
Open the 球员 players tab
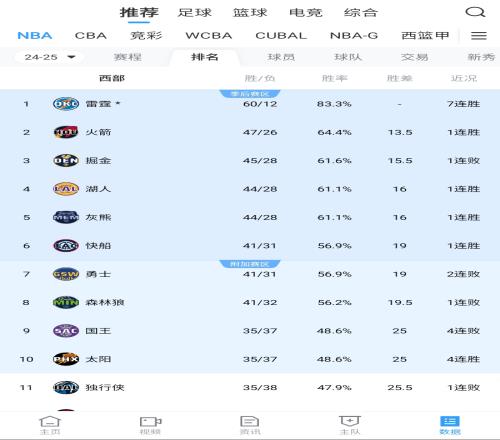[281, 57]
